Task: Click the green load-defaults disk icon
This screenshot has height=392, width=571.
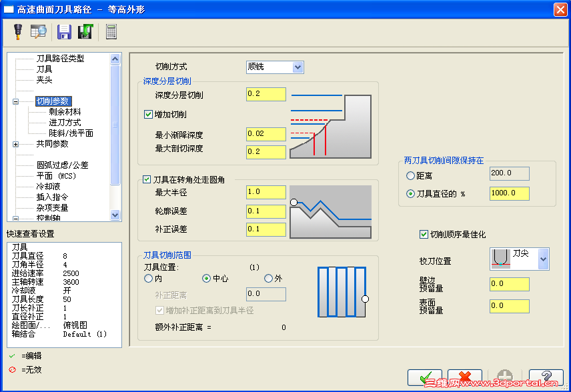Action: pyautogui.click(x=85, y=31)
